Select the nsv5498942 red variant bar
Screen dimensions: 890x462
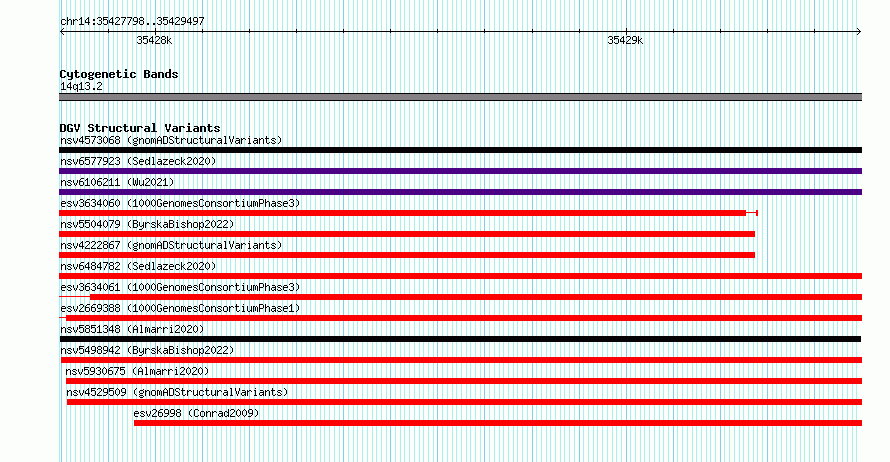pos(461,360)
